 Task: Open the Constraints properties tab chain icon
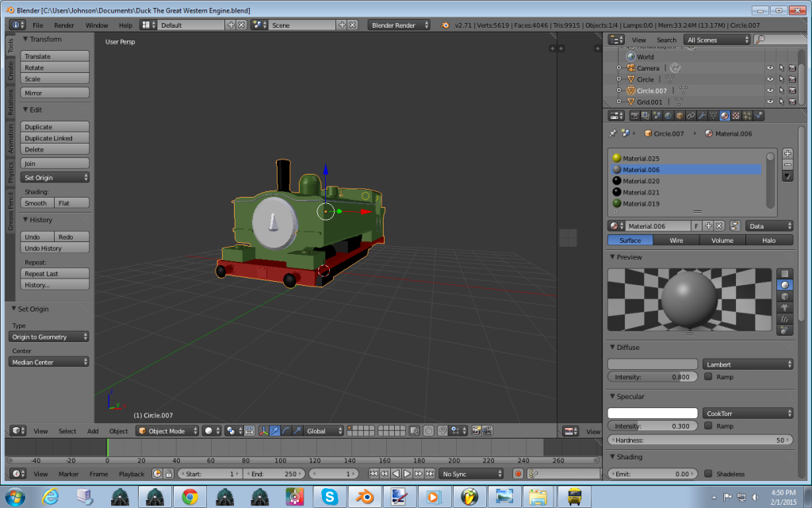(x=691, y=116)
